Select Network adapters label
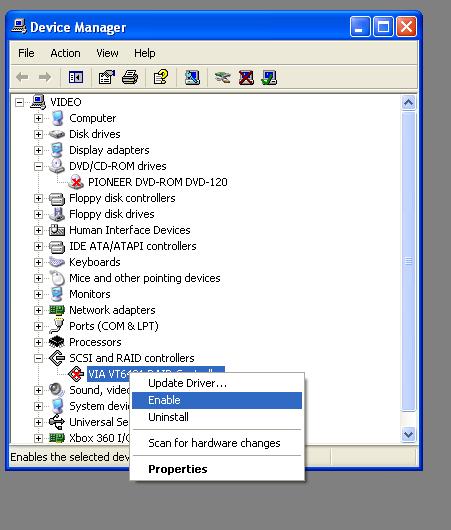The height and width of the screenshot is (530, 451). (112, 310)
